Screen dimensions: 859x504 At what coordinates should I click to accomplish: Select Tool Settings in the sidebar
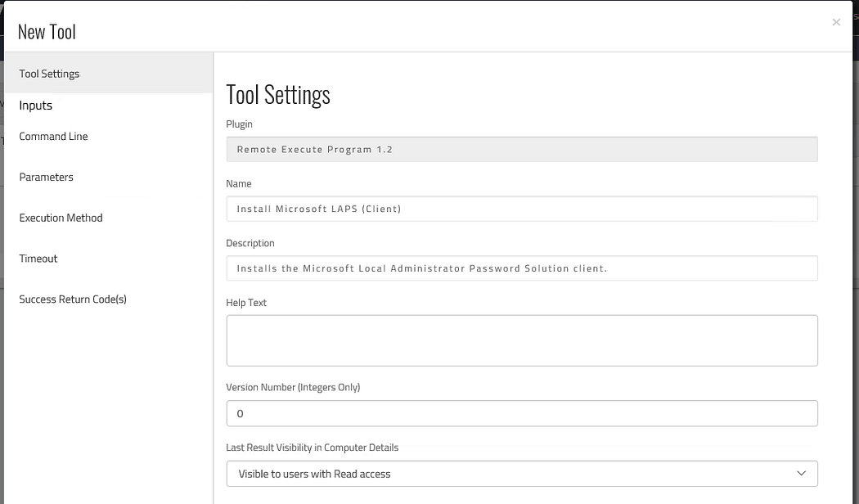tap(50, 74)
